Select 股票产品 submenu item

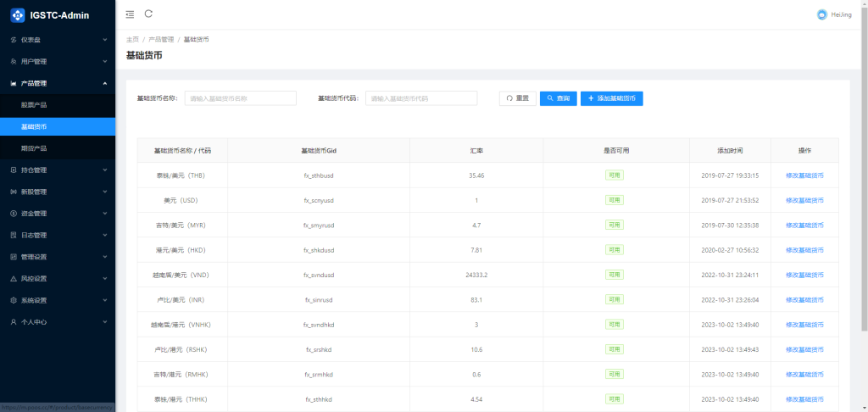34,105
